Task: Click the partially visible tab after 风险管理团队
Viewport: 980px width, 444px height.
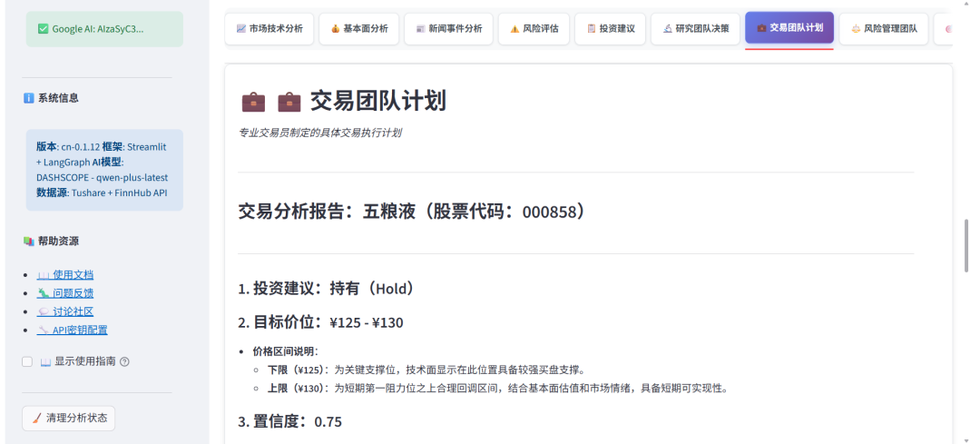Action: coord(944,29)
